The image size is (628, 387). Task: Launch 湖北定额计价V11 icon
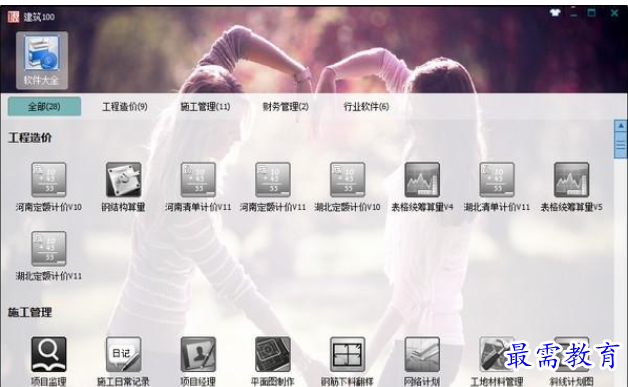tap(49, 249)
